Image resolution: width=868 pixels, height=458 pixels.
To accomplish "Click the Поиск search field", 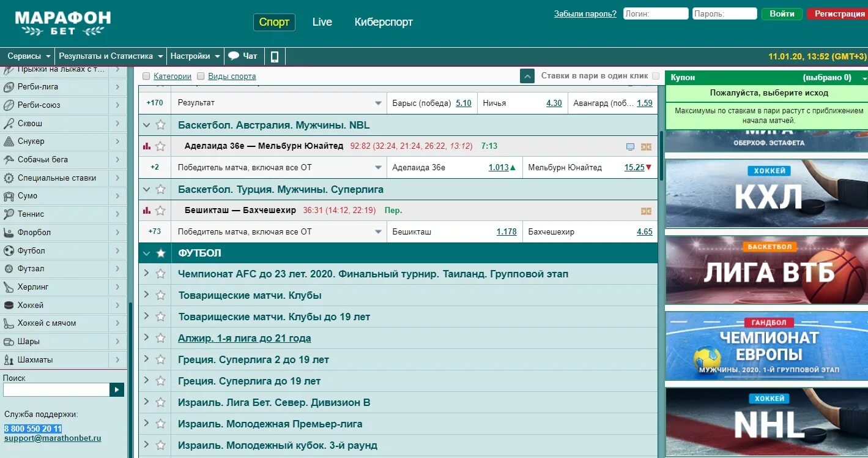I will click(x=56, y=389).
